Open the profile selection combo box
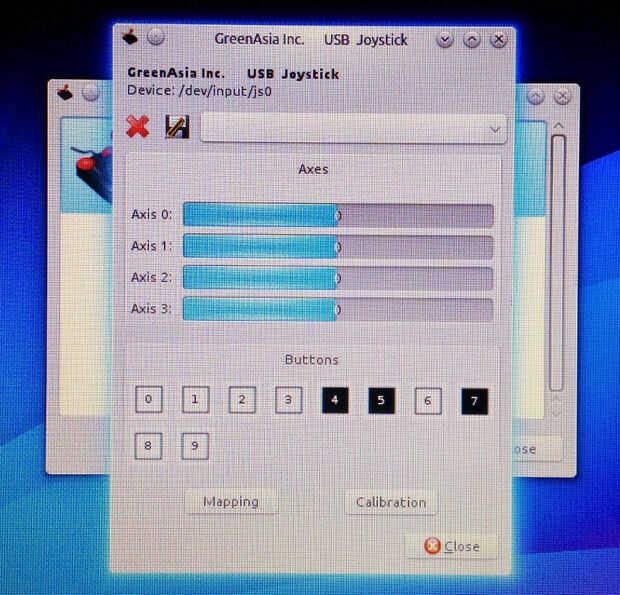Screen dimensions: 620x595 click(x=353, y=128)
